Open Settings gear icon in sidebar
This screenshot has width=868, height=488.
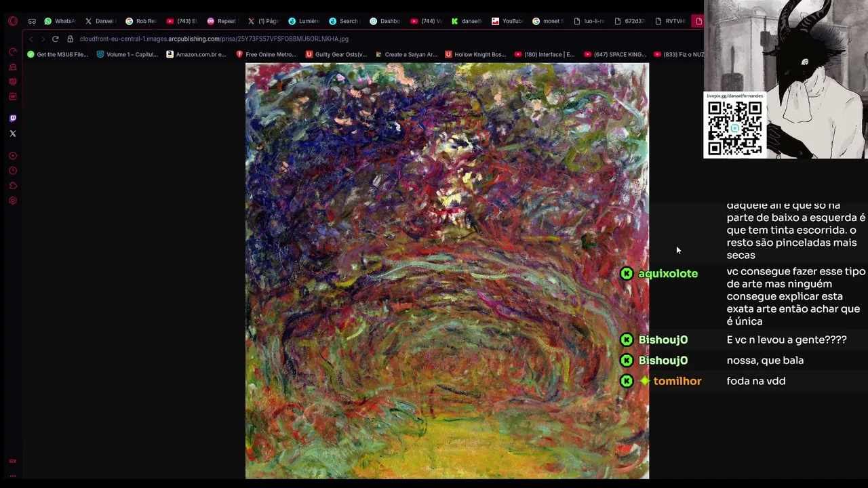tap(13, 201)
